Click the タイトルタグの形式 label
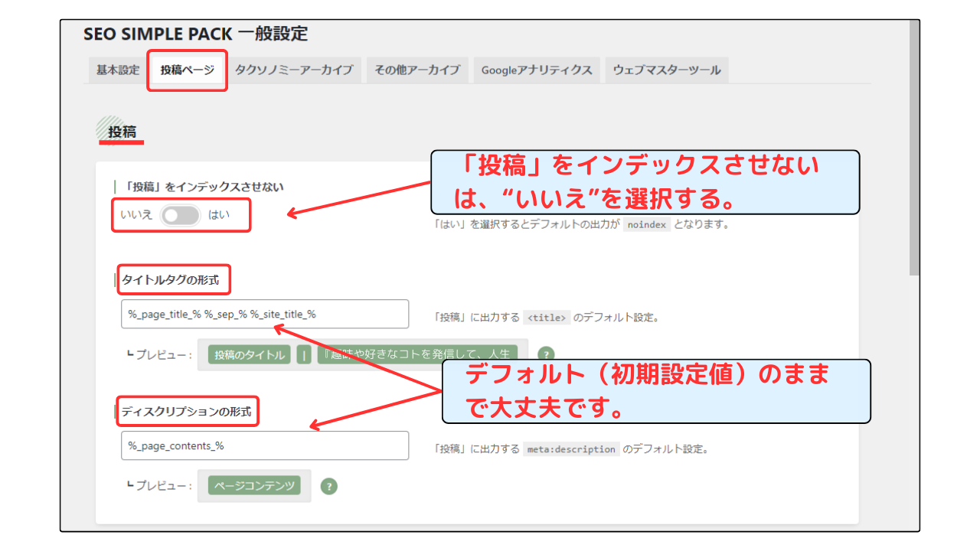This screenshot has height=551, width=980. click(170, 280)
